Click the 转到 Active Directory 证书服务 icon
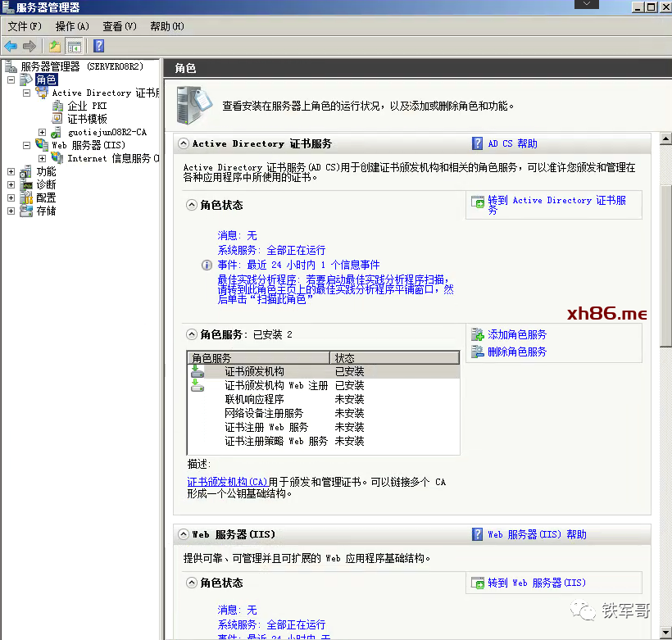The width and height of the screenshot is (672, 640). (478, 202)
